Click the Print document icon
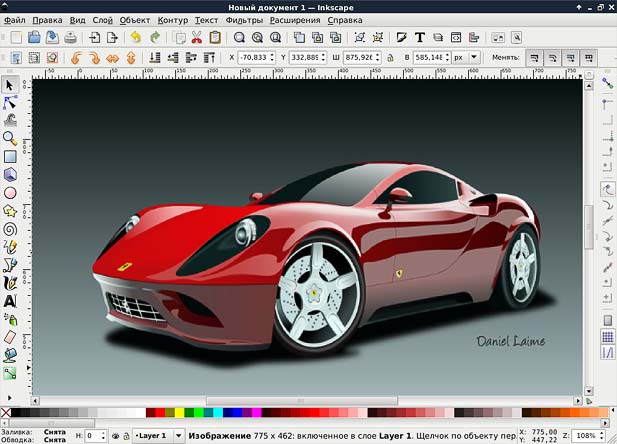 click(70, 37)
